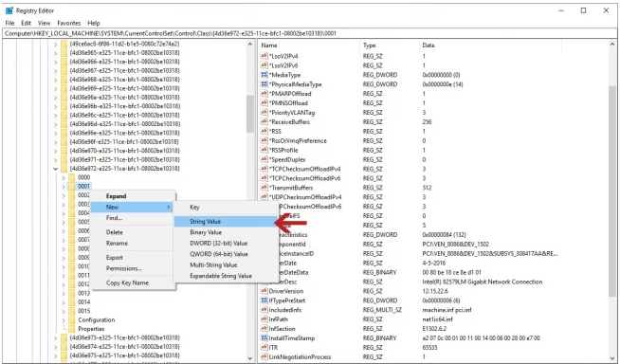Click the tree pane vertical scrollbar thumb
The height and width of the screenshot is (364, 620).
tap(250, 114)
